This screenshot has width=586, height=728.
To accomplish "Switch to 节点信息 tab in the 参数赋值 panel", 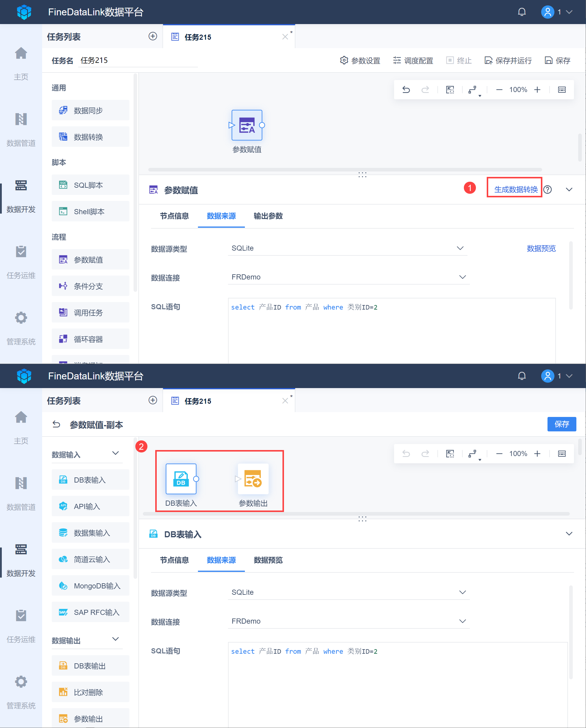I will coord(174,216).
